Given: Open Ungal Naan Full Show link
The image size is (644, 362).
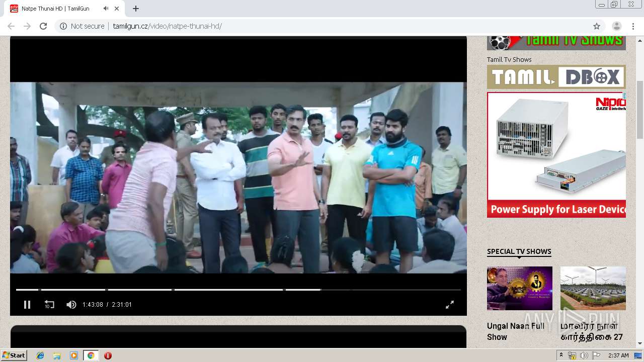Looking at the screenshot, I should pos(516,331).
